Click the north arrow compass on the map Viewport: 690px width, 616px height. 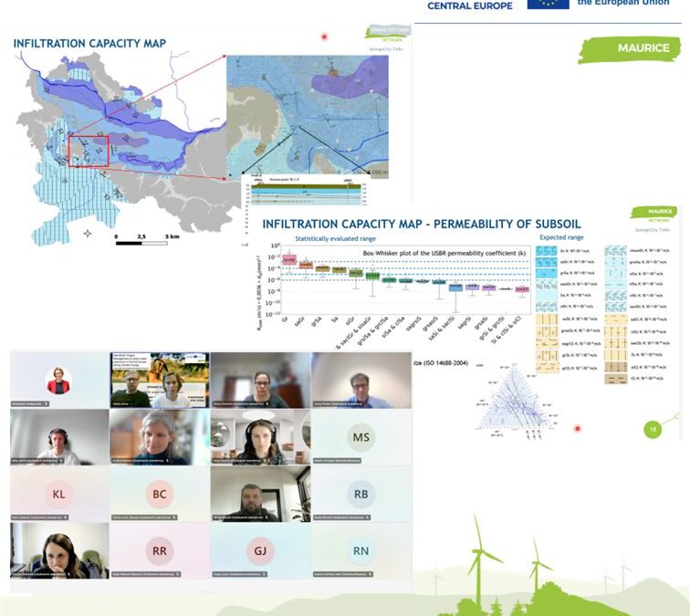88,234
